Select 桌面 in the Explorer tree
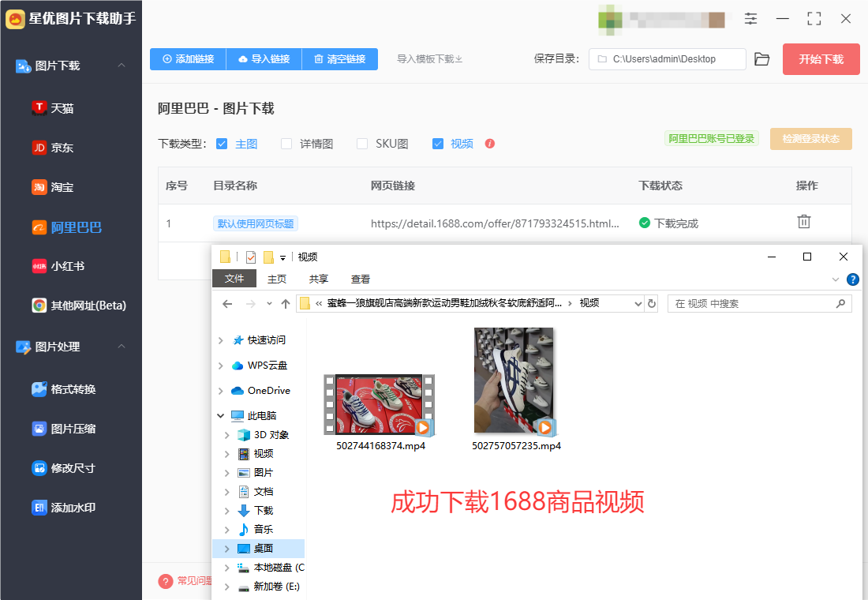The width and height of the screenshot is (868, 600). click(259, 549)
